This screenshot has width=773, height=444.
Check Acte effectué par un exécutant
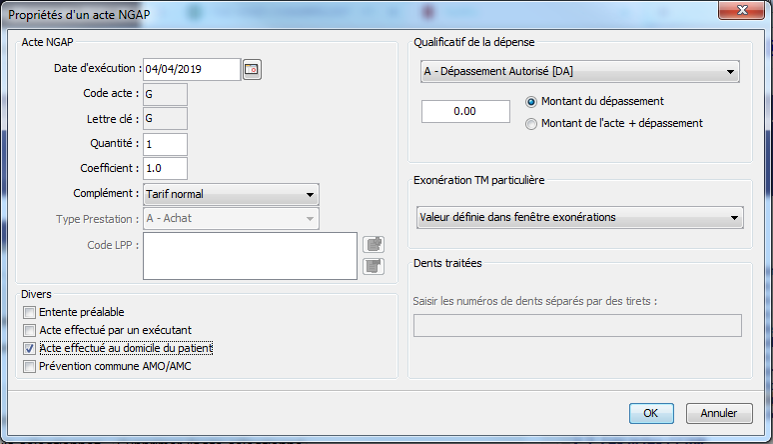coord(29,330)
